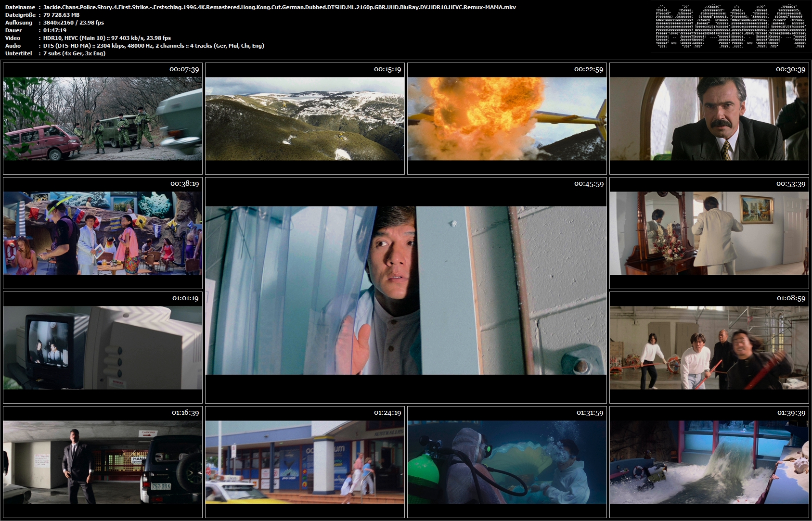Click the duration value 01:47:19
The width and height of the screenshot is (812, 521).
point(55,30)
